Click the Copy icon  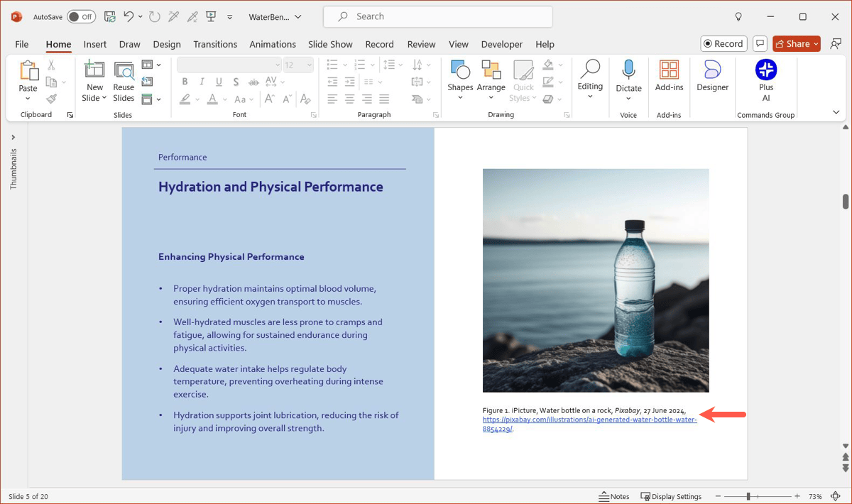click(x=51, y=82)
